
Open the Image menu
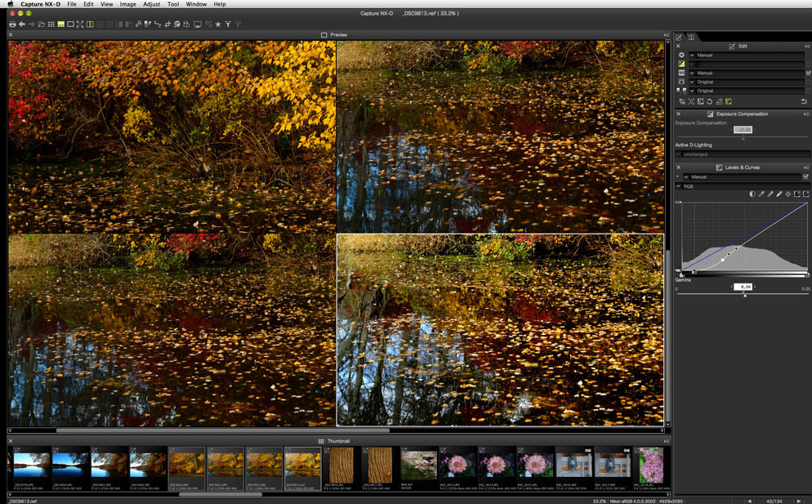(x=128, y=4)
